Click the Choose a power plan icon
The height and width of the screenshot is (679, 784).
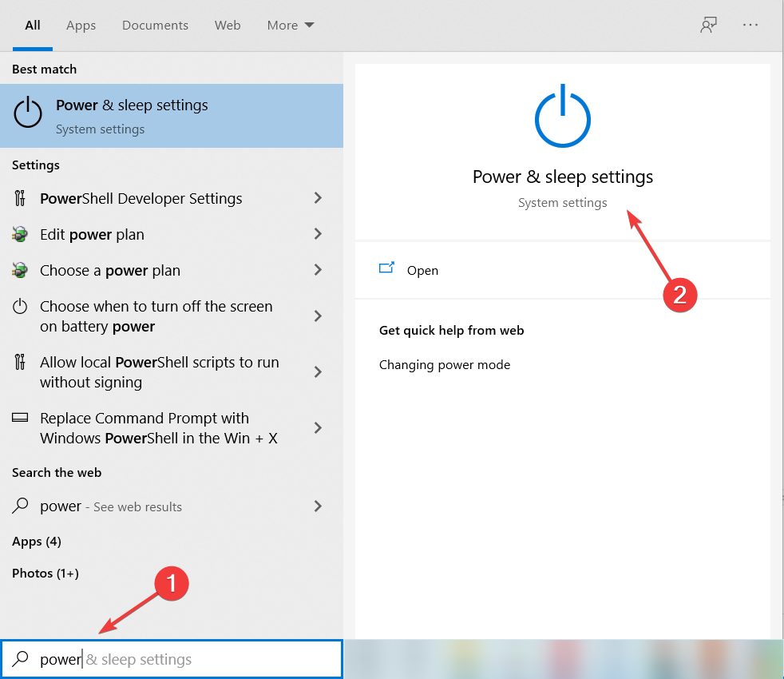[19, 270]
